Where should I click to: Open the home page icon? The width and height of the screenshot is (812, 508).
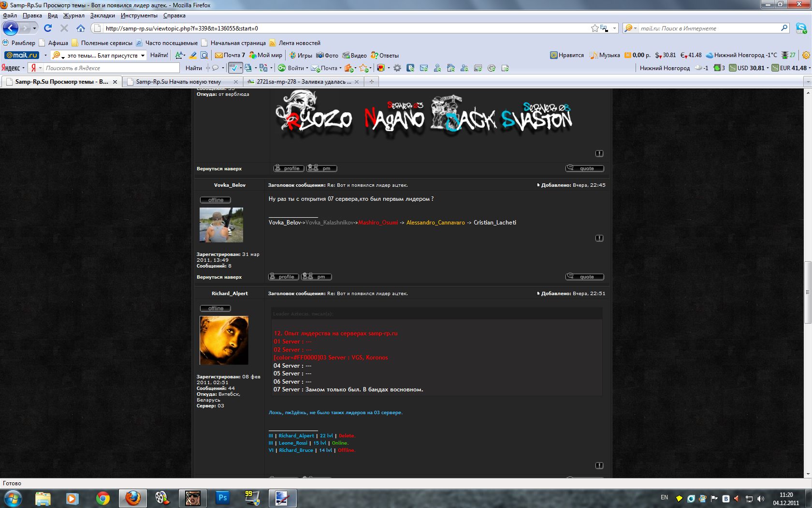pyautogui.click(x=81, y=28)
